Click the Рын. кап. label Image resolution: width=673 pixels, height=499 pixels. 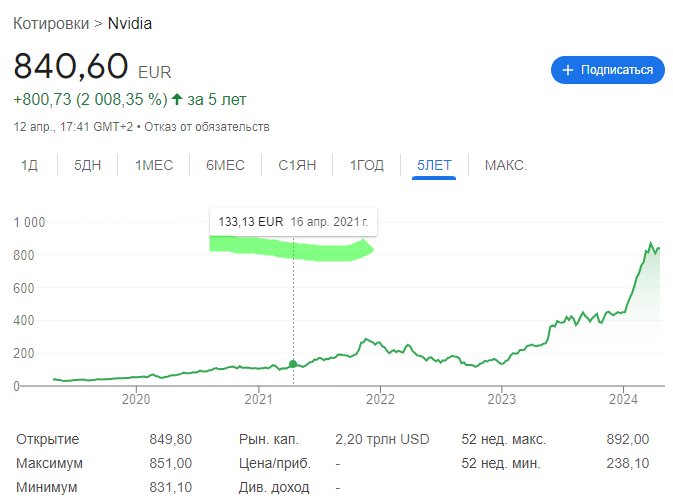pyautogui.click(x=269, y=439)
